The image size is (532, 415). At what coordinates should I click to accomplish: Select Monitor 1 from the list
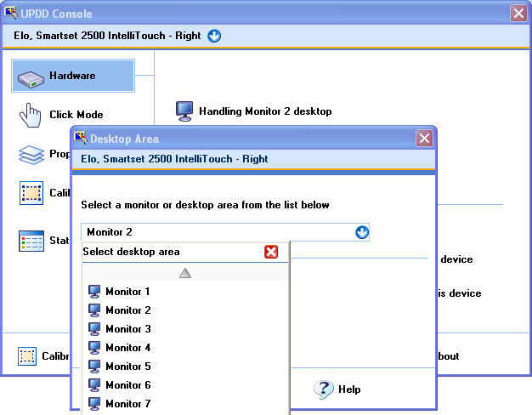(185, 292)
